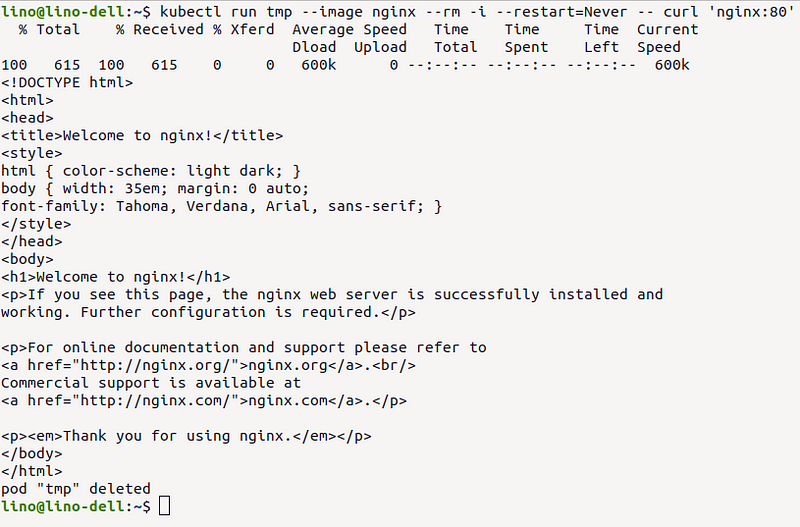Click the 'color-scheme: light dark' CSS line
The height and width of the screenshot is (527, 800).
coord(151,170)
